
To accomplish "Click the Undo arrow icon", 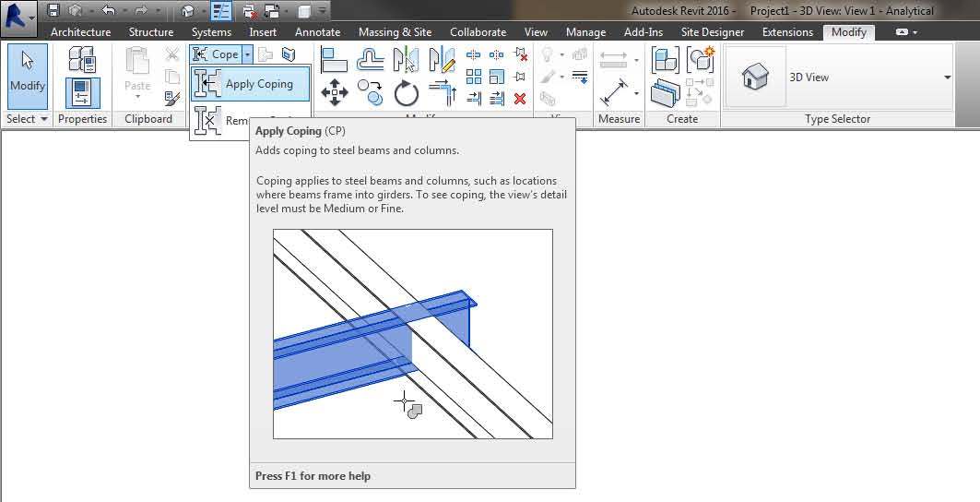I will pyautogui.click(x=108, y=10).
